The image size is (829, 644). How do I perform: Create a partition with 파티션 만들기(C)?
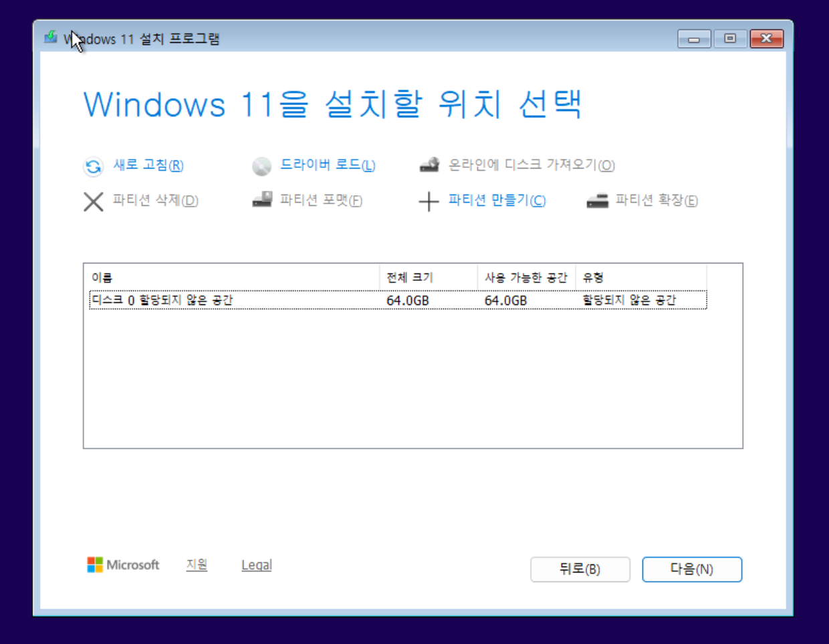tap(497, 201)
